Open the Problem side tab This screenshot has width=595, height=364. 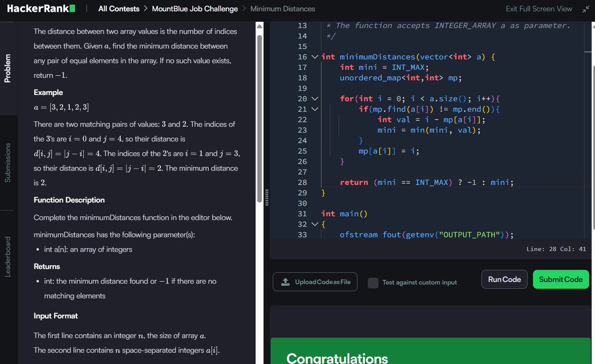(7, 69)
